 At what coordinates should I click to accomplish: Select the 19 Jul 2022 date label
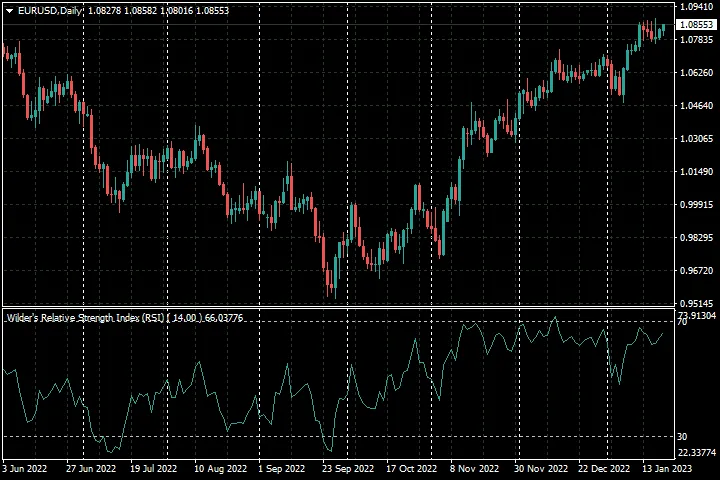click(154, 468)
